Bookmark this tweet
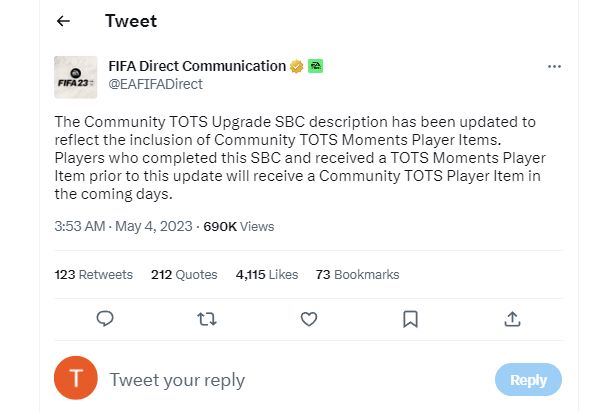This screenshot has width=602, height=412. (x=410, y=319)
